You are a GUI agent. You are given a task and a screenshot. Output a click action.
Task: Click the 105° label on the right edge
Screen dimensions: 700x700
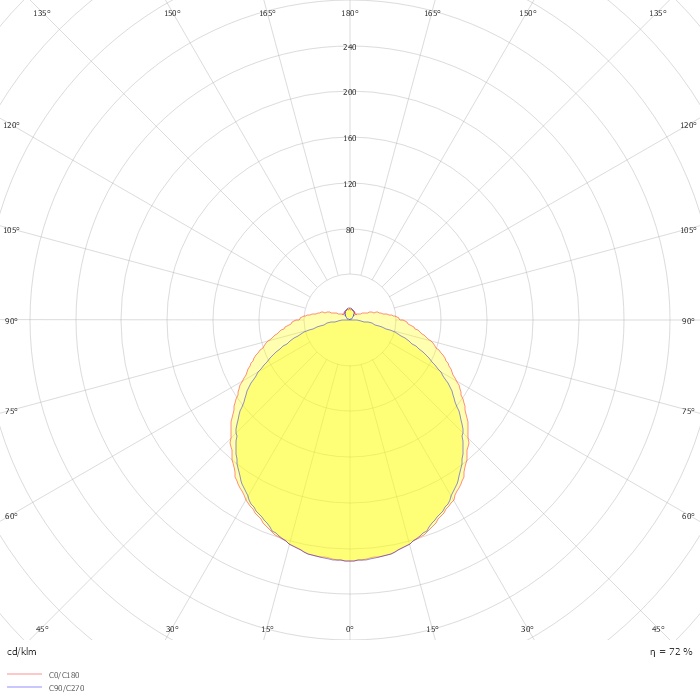(x=688, y=230)
